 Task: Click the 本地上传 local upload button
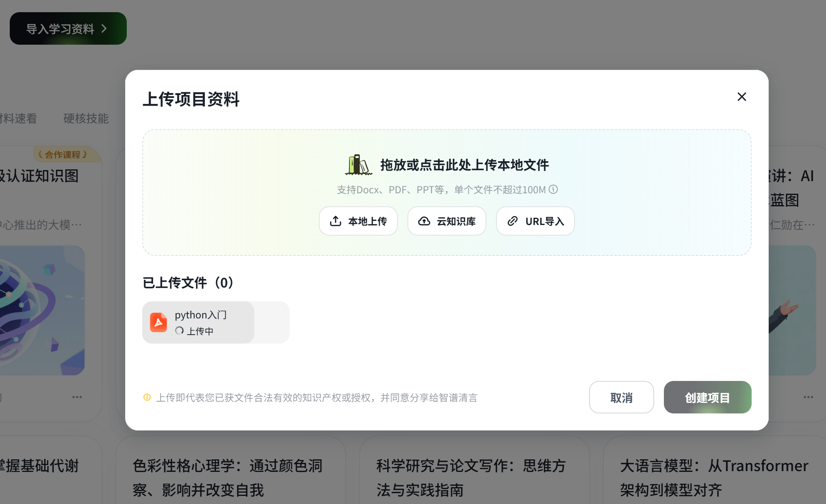click(358, 221)
